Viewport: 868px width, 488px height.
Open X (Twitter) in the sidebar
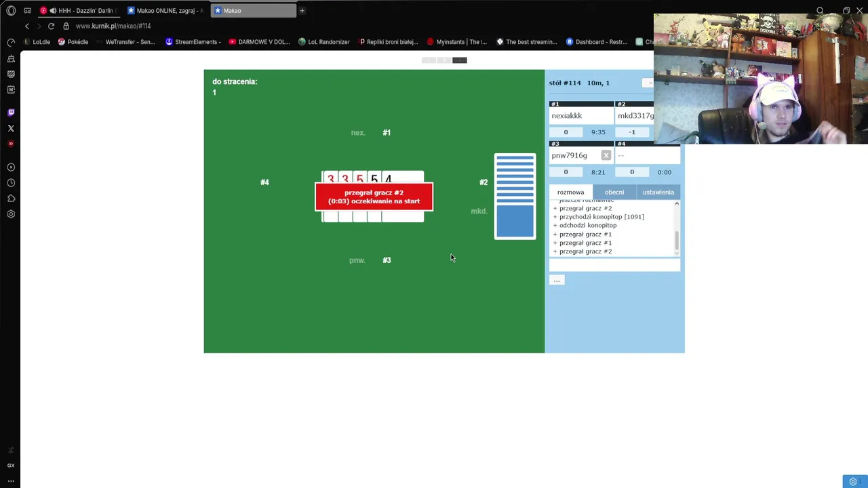tap(11, 128)
